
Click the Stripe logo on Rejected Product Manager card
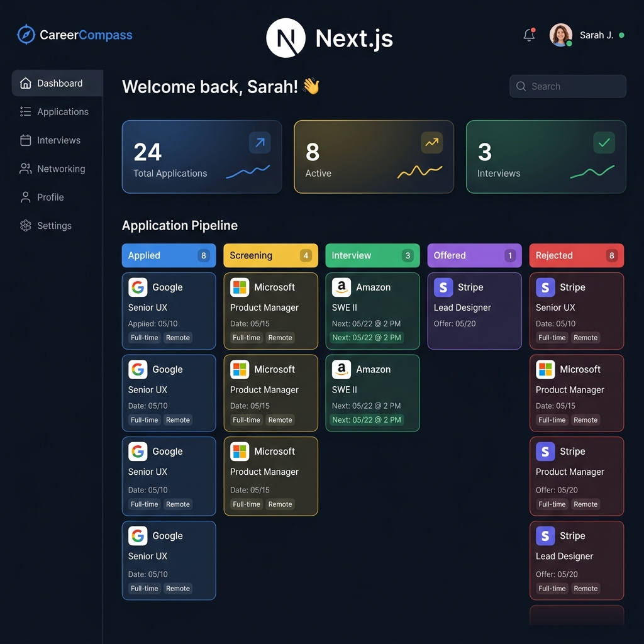tap(545, 452)
